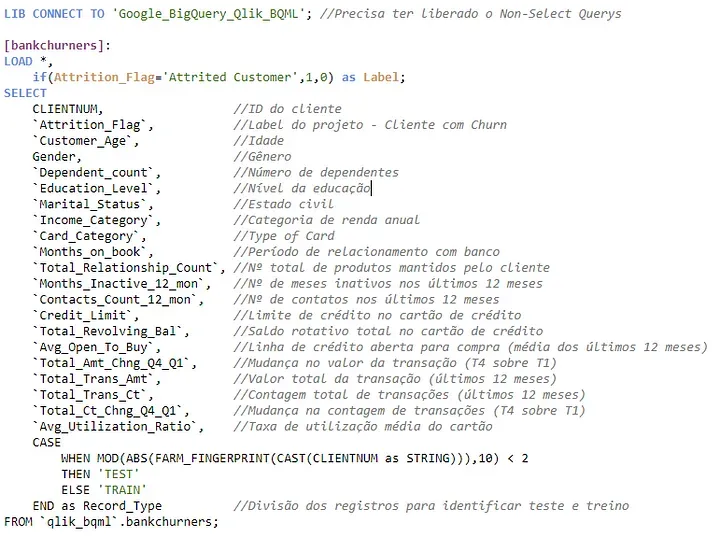This screenshot has height=537, width=720.
Task: Click the `Total_Revolving_Bal` field
Action: tap(111, 332)
